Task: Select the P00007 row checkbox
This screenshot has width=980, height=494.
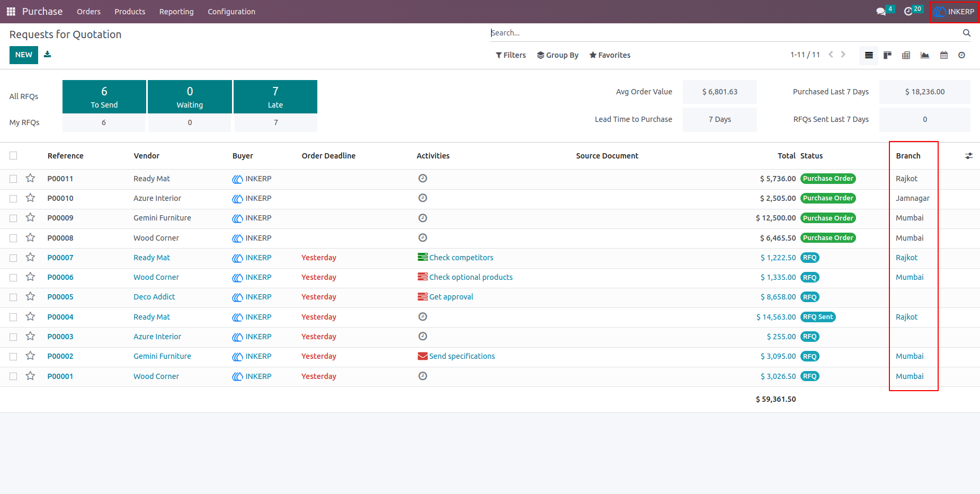Action: [x=13, y=258]
